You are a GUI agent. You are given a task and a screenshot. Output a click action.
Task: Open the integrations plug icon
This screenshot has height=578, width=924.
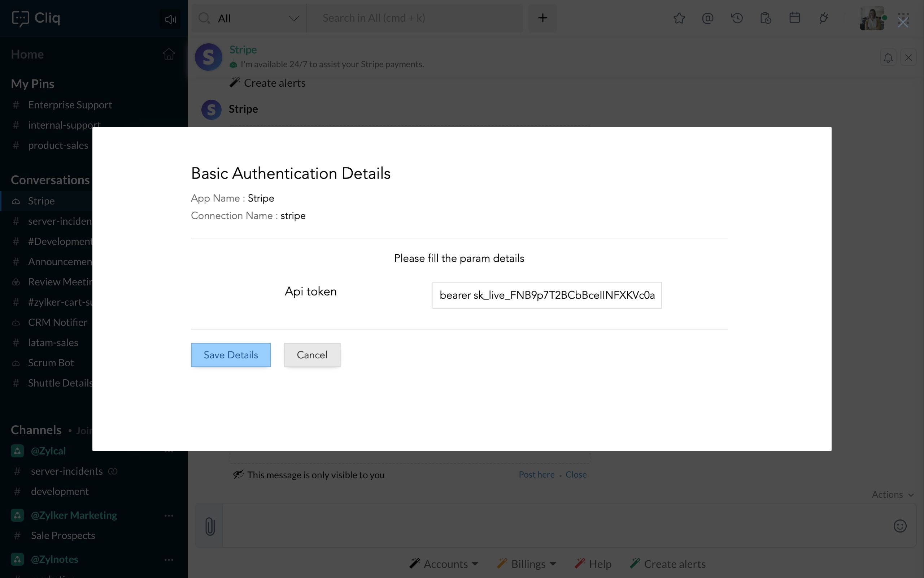coord(824,18)
